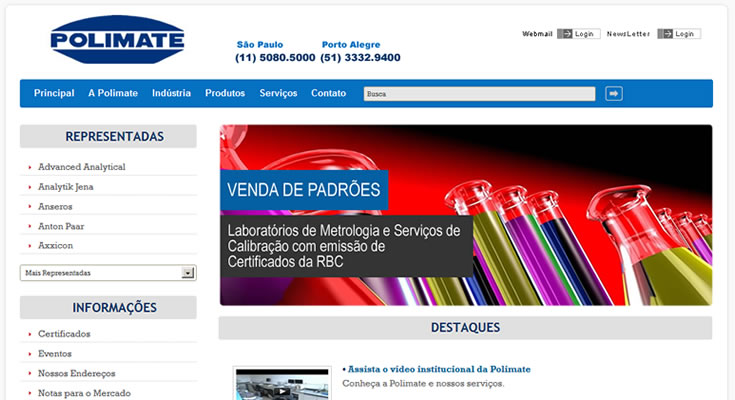Open the Analytik Jena link
735x400 pixels.
point(66,187)
